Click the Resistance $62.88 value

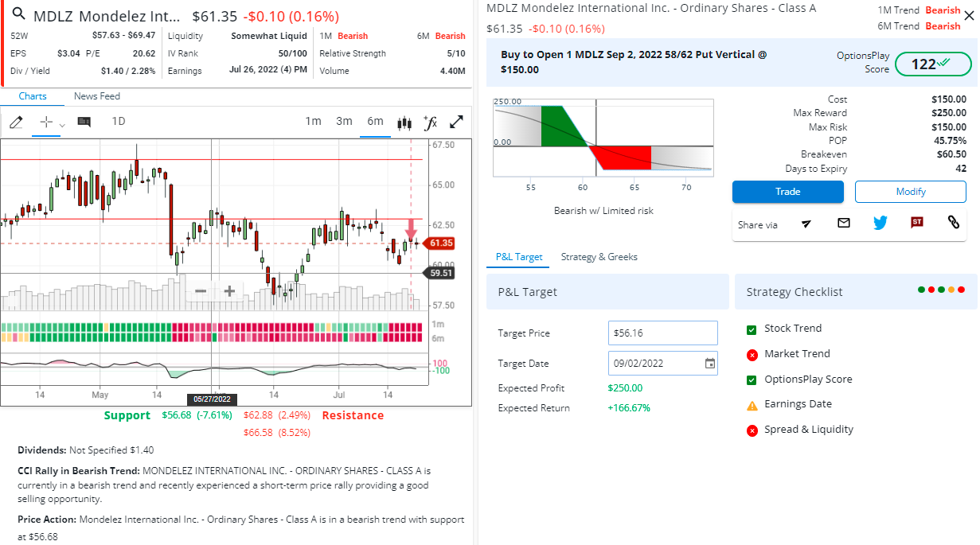tap(258, 415)
